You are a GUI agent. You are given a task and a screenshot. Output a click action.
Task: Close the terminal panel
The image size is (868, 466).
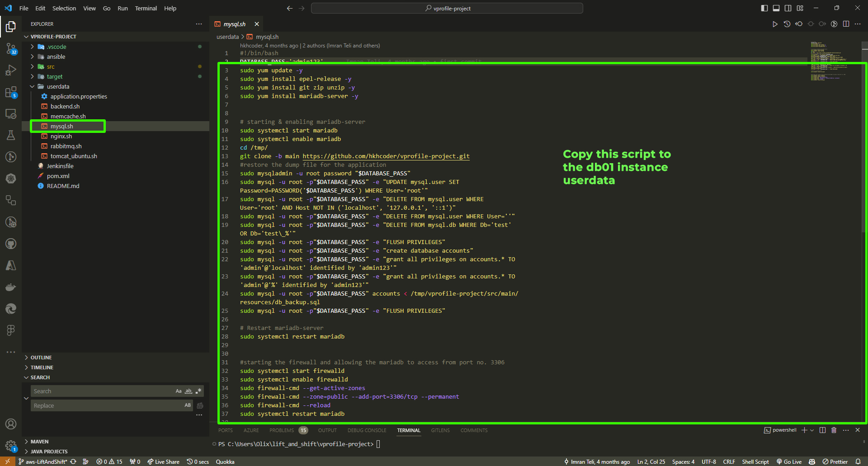pyautogui.click(x=858, y=430)
